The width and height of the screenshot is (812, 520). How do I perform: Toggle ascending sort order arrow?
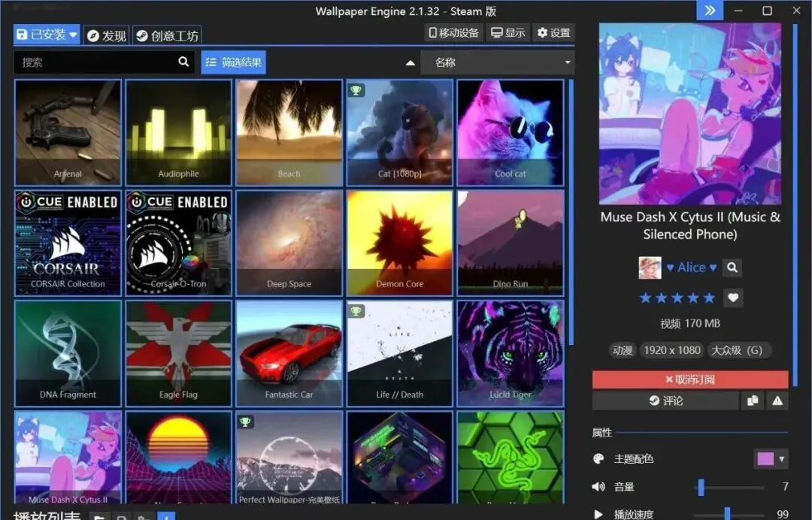(x=411, y=62)
